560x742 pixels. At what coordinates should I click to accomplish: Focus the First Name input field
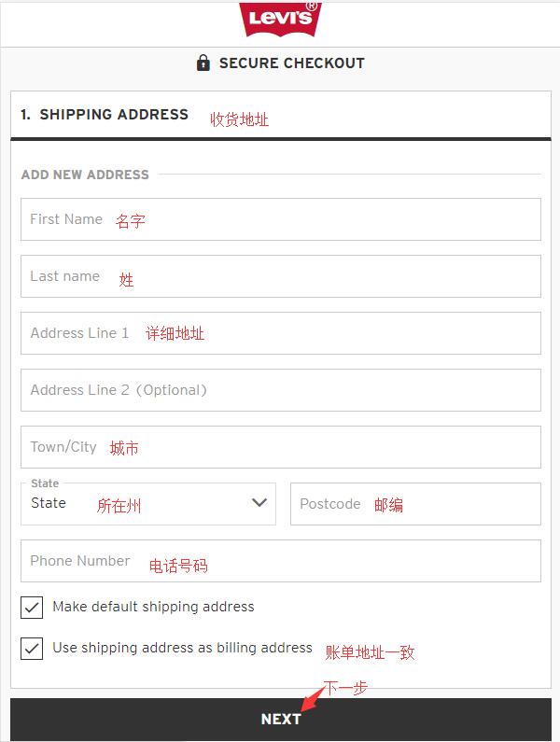pyautogui.click(x=281, y=219)
